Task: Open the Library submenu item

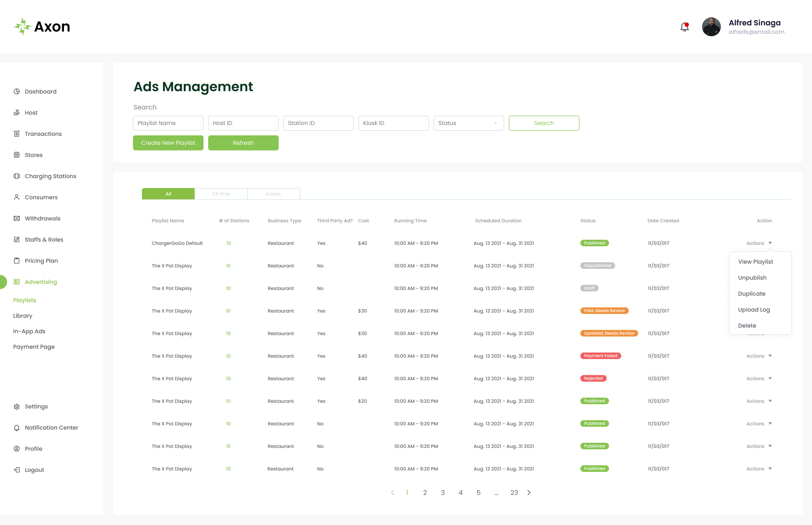Action: pyautogui.click(x=23, y=316)
